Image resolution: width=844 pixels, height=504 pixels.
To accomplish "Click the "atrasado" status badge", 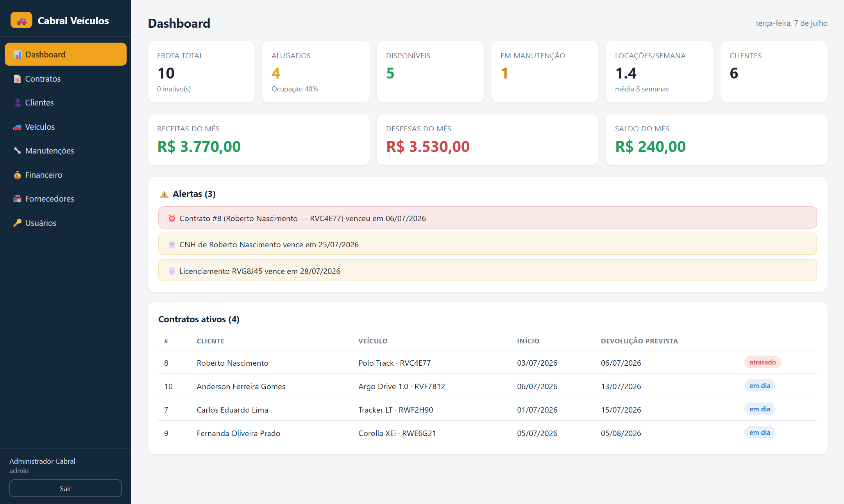I will (x=762, y=362).
